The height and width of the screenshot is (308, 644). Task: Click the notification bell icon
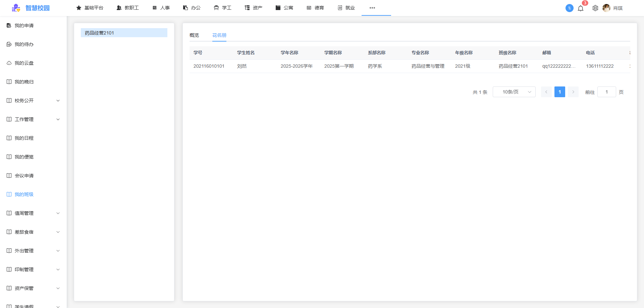point(581,8)
